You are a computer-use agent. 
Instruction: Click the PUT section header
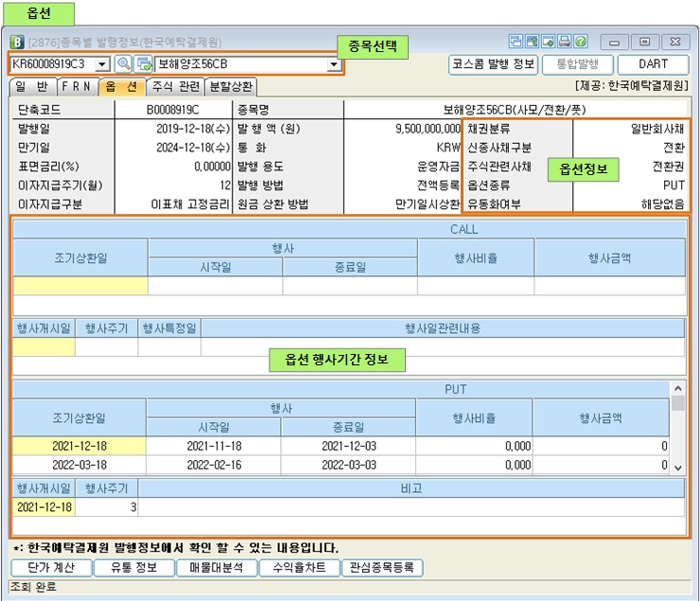(x=341, y=389)
